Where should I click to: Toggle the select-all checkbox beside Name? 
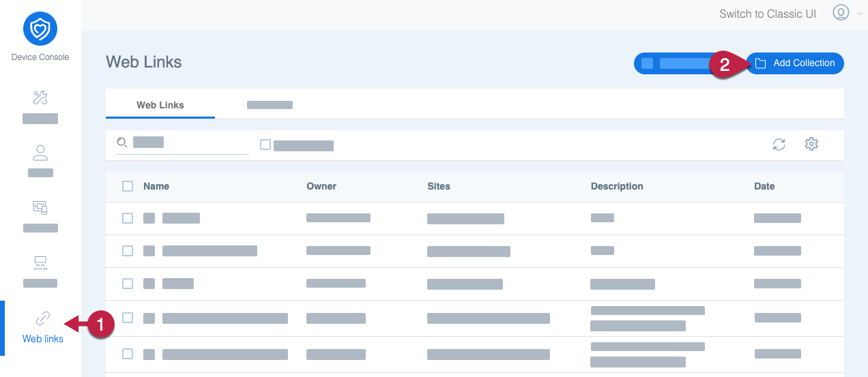pyautogui.click(x=128, y=186)
